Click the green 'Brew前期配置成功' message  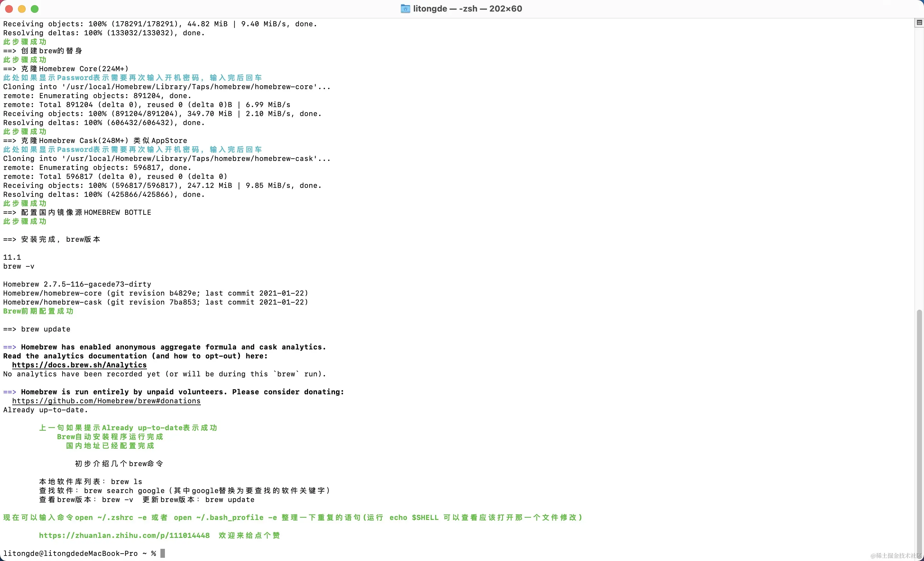[x=38, y=311]
